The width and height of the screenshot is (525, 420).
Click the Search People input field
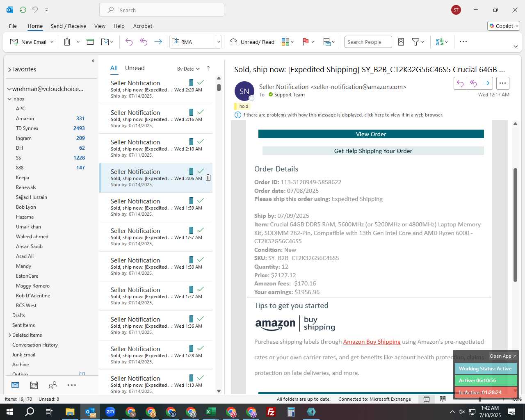click(x=368, y=42)
